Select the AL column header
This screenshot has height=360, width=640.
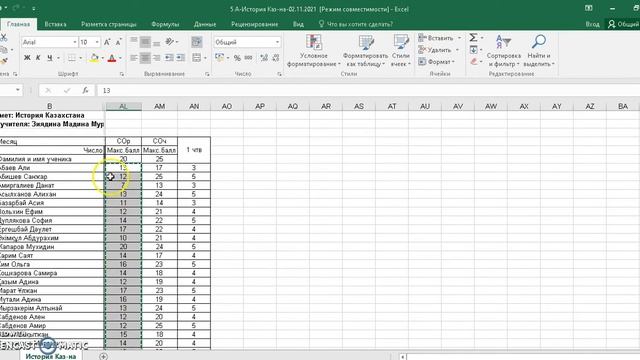pyautogui.click(x=123, y=106)
